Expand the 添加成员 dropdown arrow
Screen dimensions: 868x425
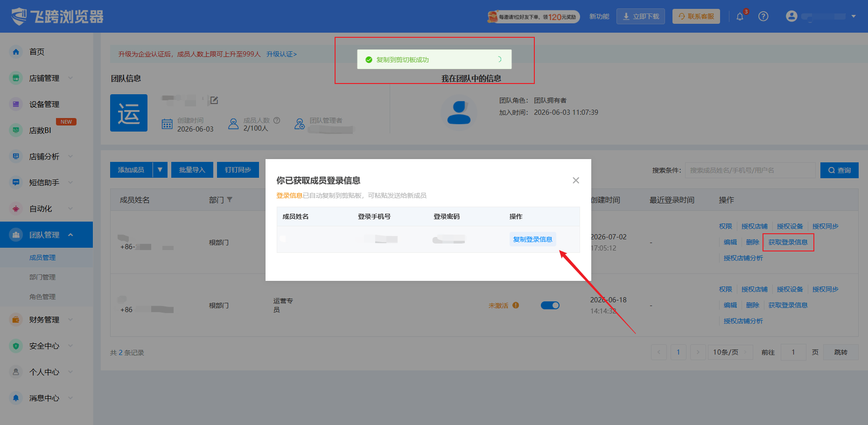pos(160,170)
